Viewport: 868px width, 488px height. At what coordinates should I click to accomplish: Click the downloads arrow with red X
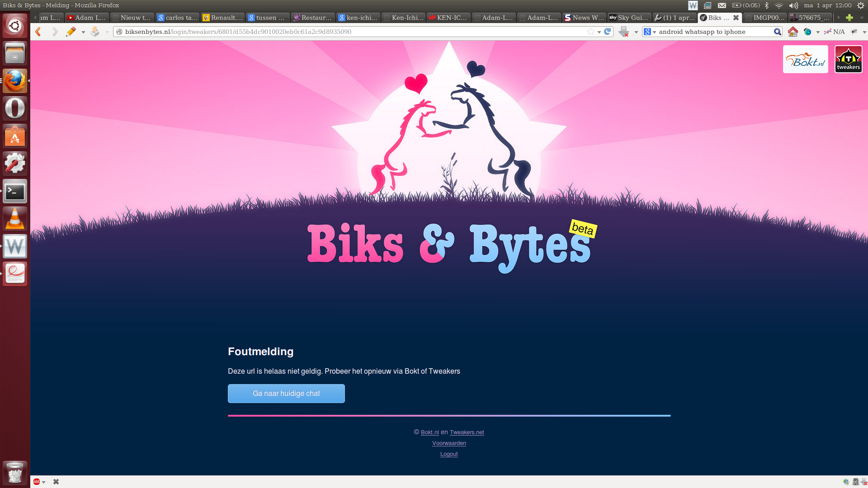(624, 32)
